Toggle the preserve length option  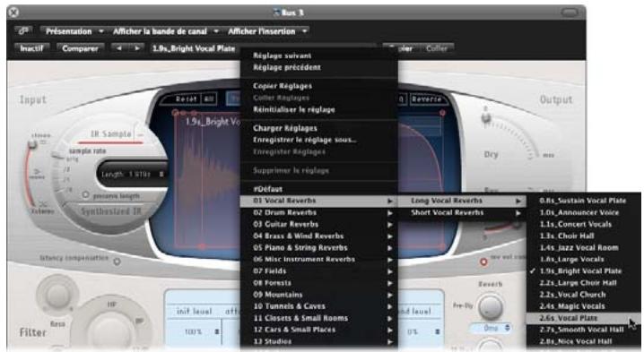pyautogui.click(x=85, y=195)
